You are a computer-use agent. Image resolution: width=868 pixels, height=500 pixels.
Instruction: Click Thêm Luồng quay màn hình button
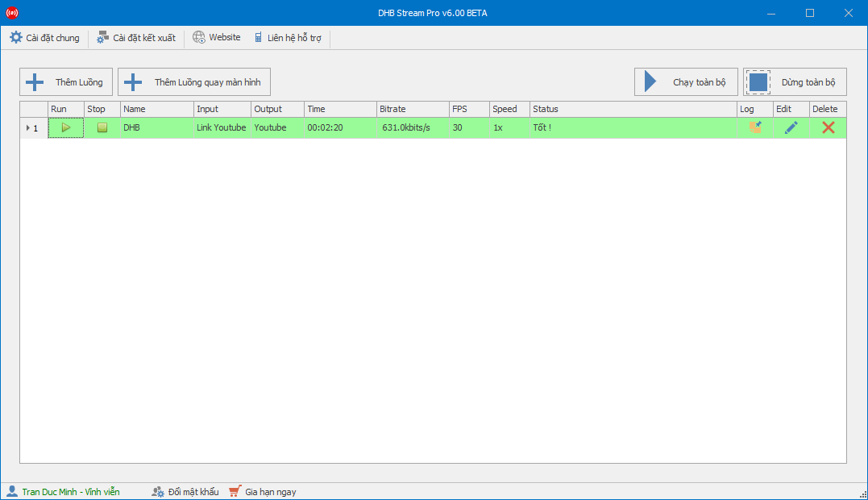[193, 82]
